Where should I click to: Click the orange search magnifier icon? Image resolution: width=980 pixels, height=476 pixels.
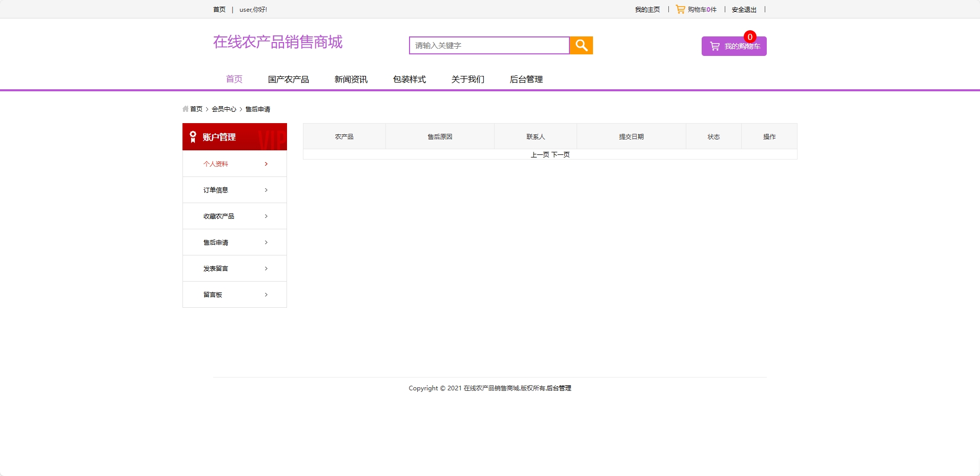pos(581,45)
